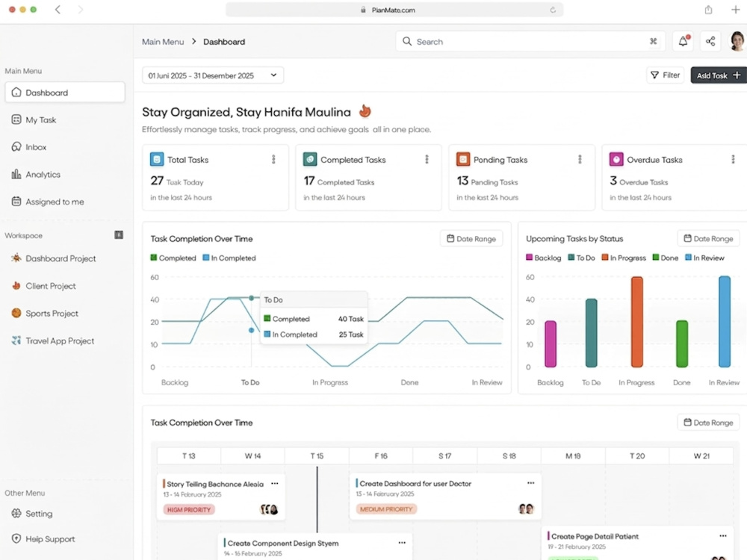Toggle Done legend swatch in bar chart
Screen dimensions: 747x560
click(x=656, y=257)
